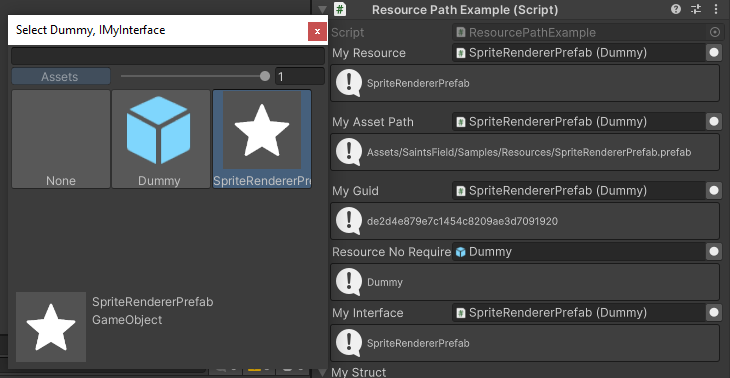This screenshot has width=730, height=378.
Task: Click the star preview image at picker bottom
Action: [51, 327]
